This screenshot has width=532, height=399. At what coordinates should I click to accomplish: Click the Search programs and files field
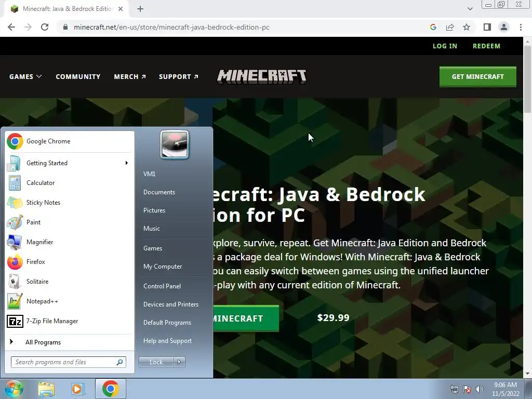pos(69,362)
